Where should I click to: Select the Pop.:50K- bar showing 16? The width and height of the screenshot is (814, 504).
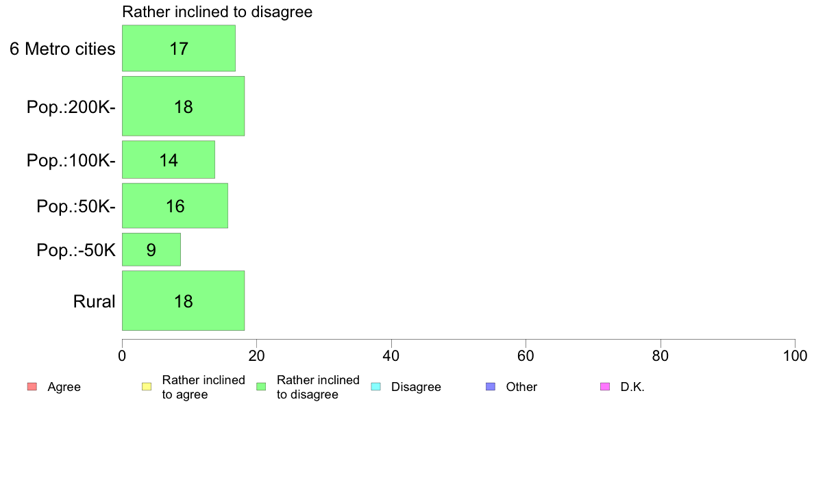(175, 205)
